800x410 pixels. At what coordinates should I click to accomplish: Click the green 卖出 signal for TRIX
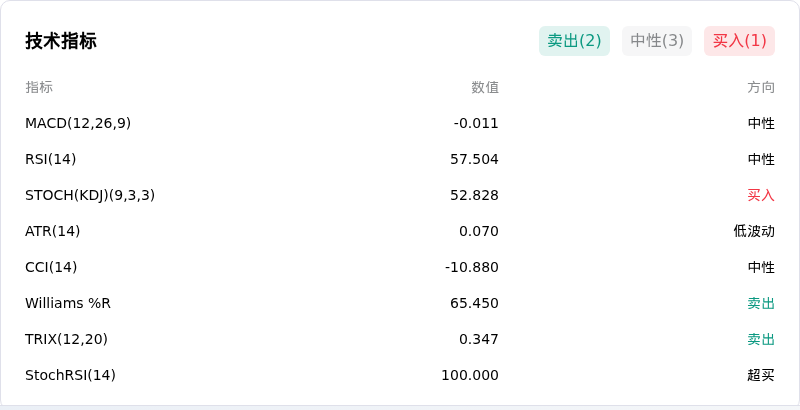[761, 339]
